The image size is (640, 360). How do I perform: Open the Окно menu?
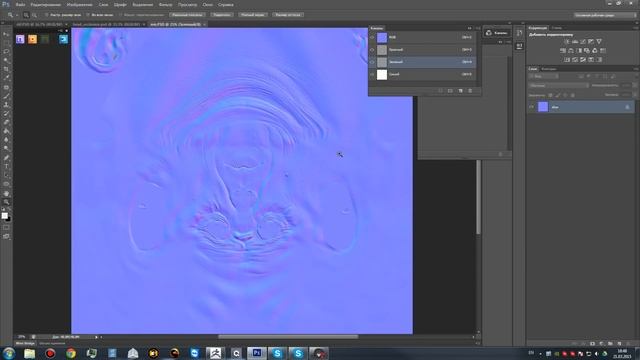208,4
